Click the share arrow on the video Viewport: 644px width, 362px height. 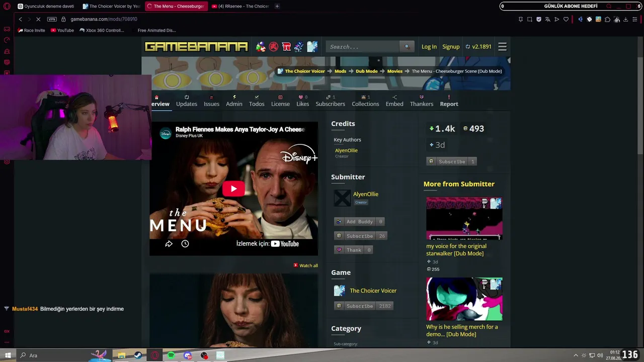(x=169, y=244)
